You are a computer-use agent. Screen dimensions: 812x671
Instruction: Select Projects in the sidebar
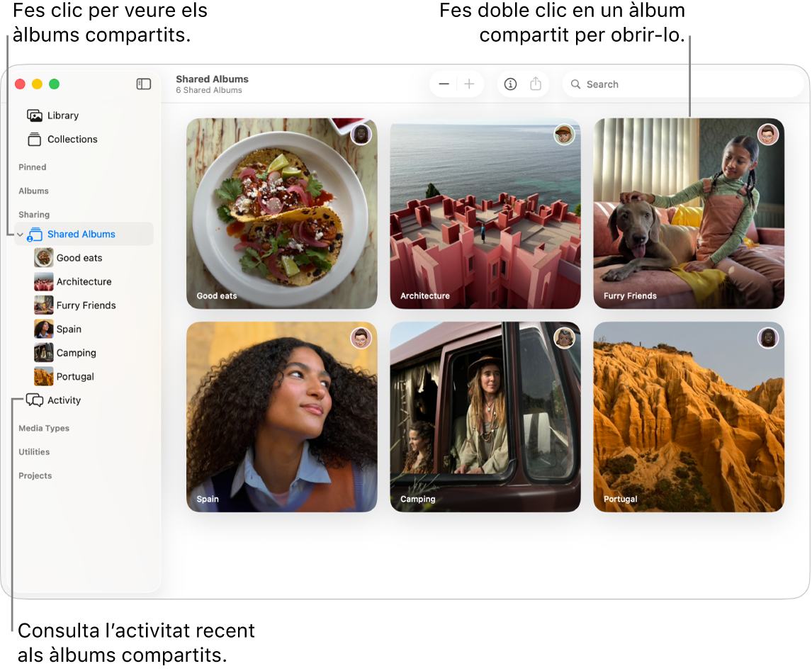[x=35, y=475]
